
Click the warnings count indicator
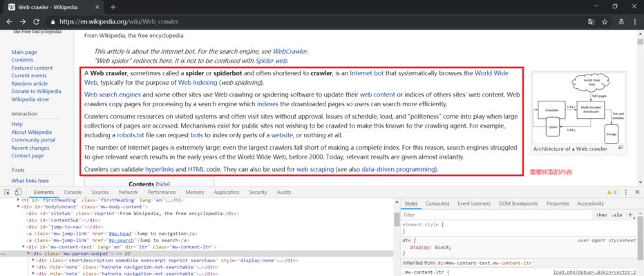tap(612, 193)
